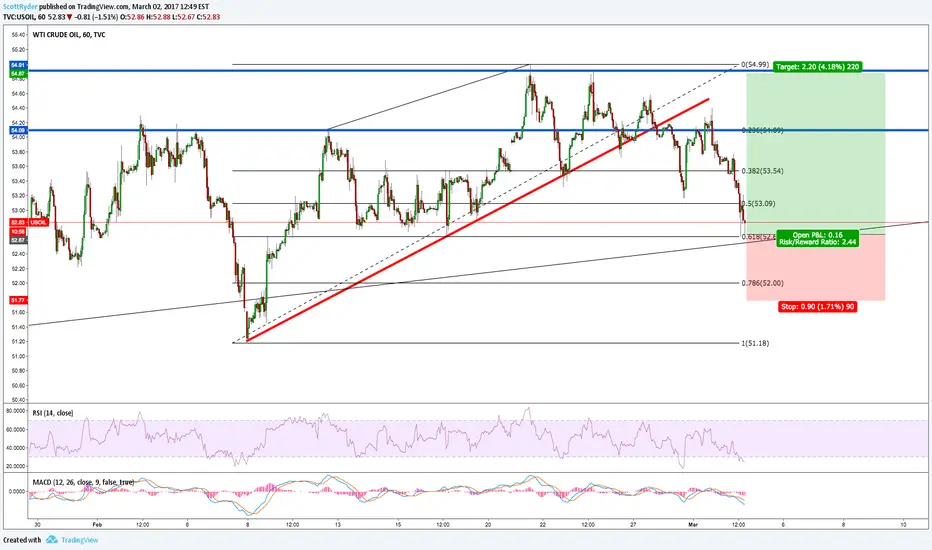Click the Open P&L Risk/Reward Ratio label
This screenshot has width=932, height=550.
click(x=818, y=238)
